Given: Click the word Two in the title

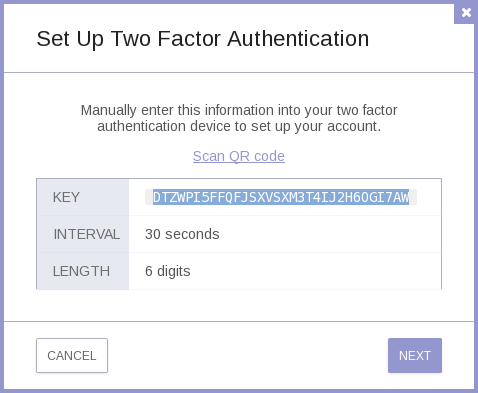Looking at the screenshot, I should [131, 39].
